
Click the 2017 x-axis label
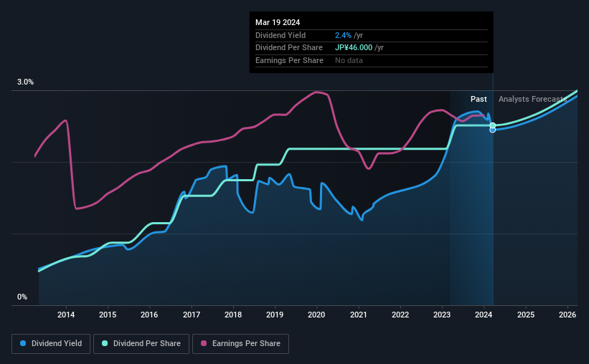click(x=192, y=315)
